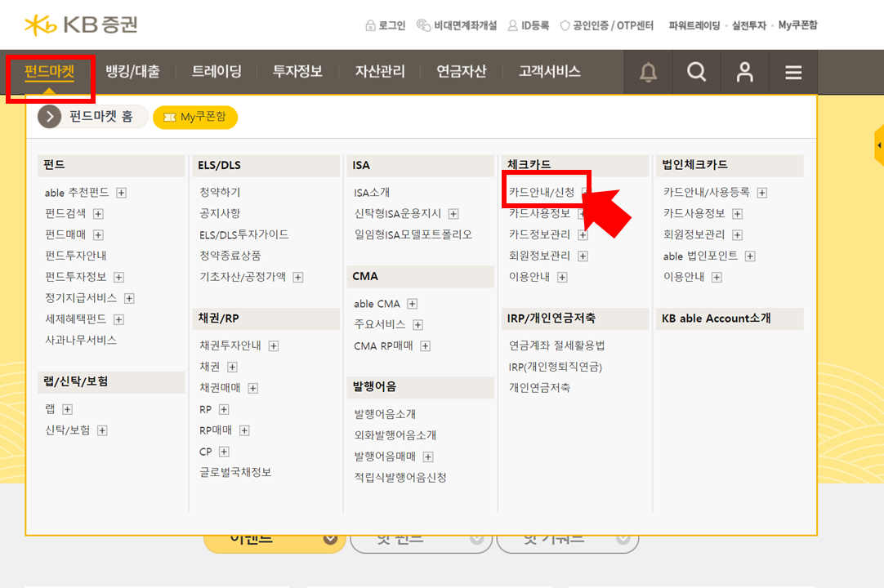Open 적립식발행어음신청 link
This screenshot has height=588, width=884.
click(x=400, y=478)
